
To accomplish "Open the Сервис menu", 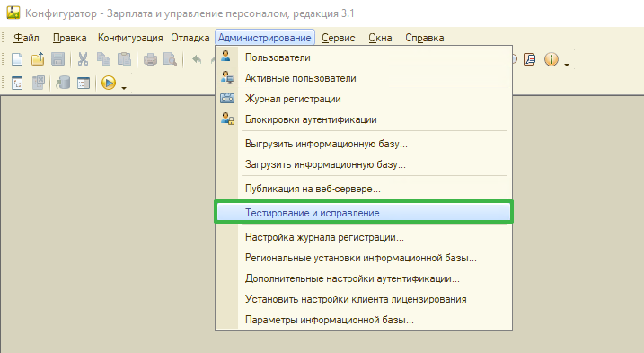I will [339, 38].
